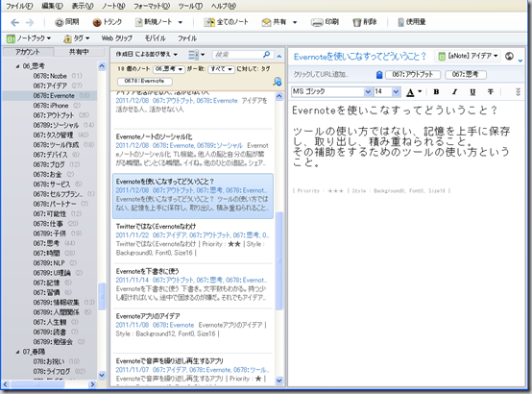Viewport: 532px width, 394px height.
Task: Open the font color picker
Action: (x=414, y=91)
